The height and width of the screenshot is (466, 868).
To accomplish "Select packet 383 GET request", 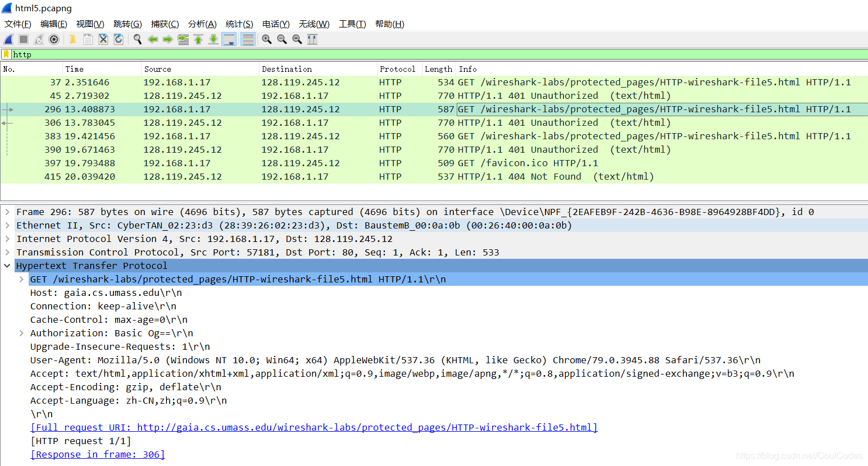I will point(434,136).
